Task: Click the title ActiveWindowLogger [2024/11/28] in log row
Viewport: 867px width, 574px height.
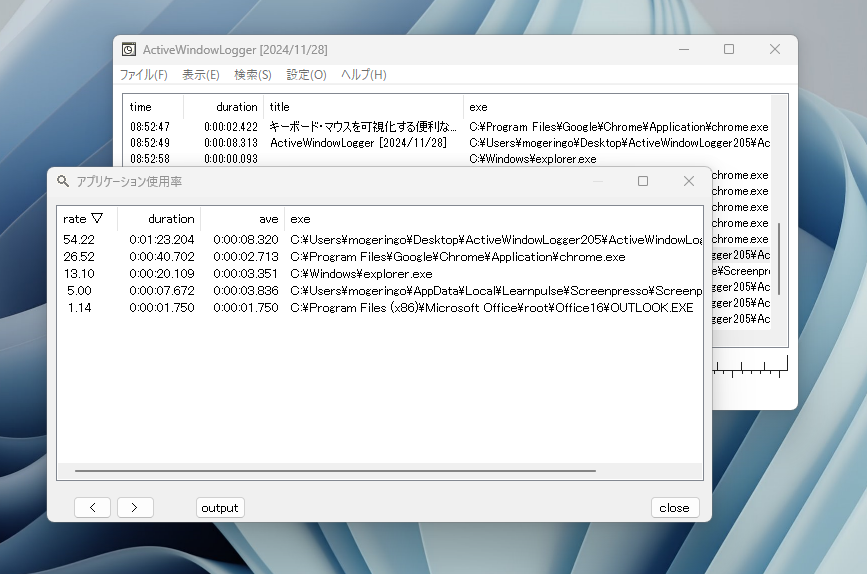Action: [358, 143]
